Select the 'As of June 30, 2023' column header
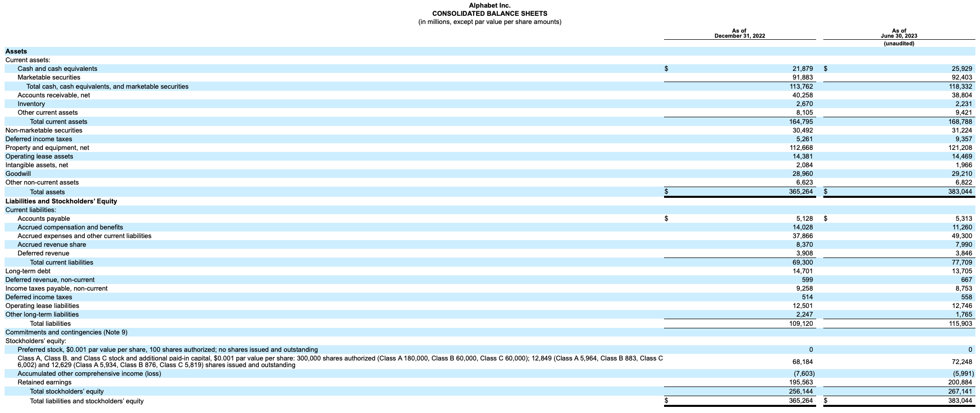The height and width of the screenshot is (413, 980). coord(899,33)
